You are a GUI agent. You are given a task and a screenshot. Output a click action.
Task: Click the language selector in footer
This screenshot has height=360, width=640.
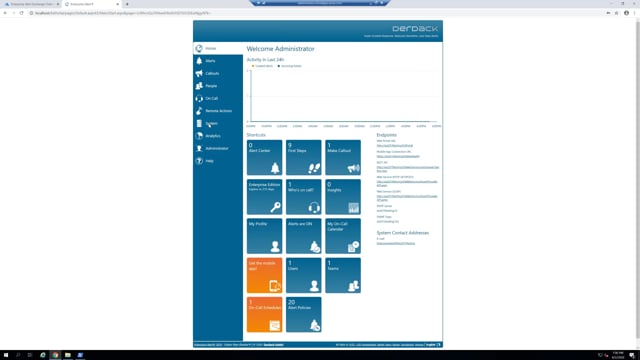tap(433, 345)
